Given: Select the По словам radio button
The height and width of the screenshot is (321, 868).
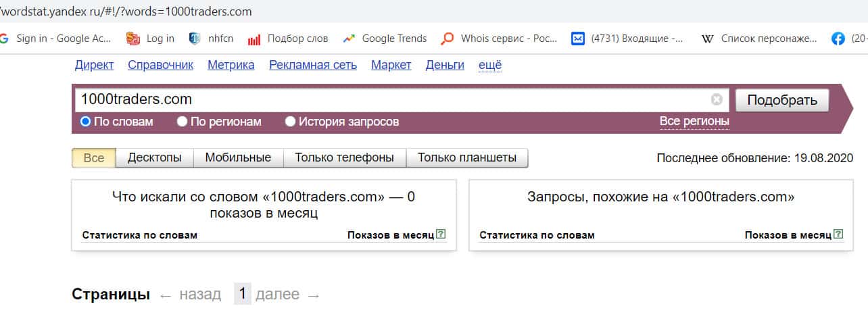Looking at the screenshot, I should tap(85, 122).
